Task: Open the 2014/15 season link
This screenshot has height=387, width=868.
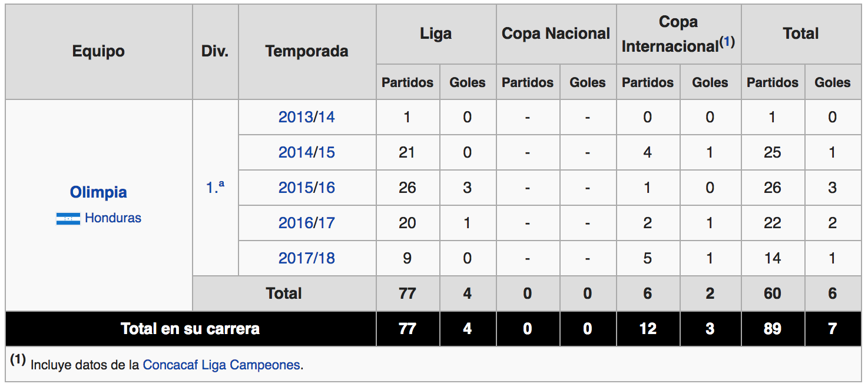Action: [307, 152]
